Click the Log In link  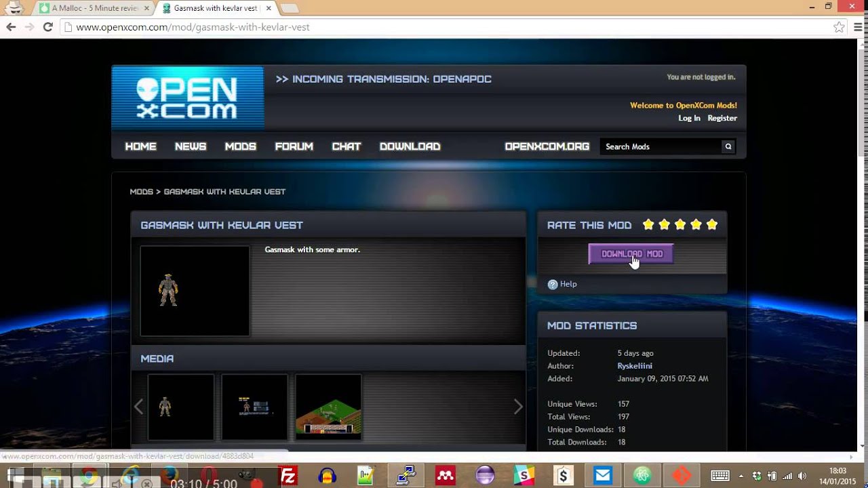tap(689, 118)
